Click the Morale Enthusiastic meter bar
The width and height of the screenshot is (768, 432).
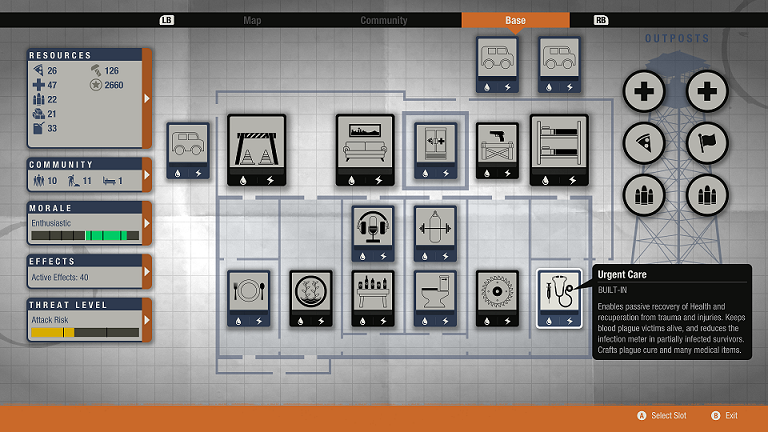tap(85, 236)
